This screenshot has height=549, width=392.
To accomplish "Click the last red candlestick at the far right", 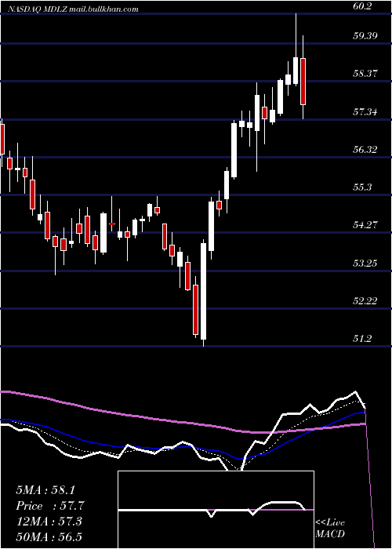I will pos(303,78).
